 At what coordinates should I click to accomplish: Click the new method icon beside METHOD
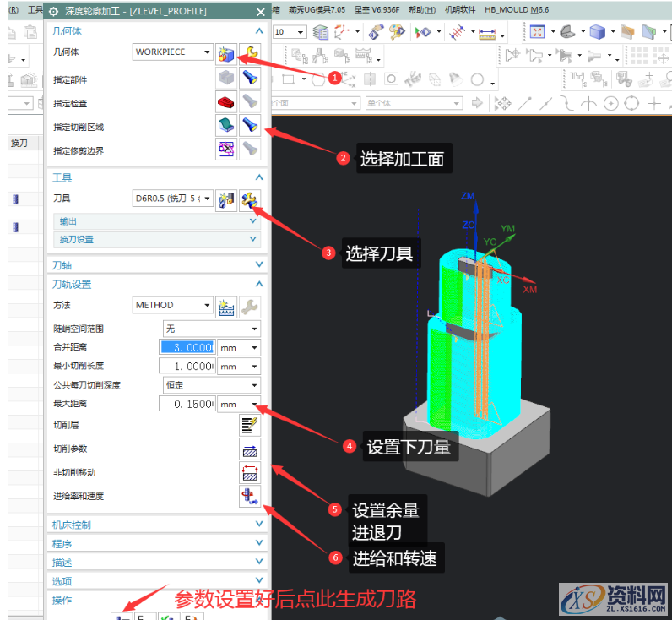(226, 307)
